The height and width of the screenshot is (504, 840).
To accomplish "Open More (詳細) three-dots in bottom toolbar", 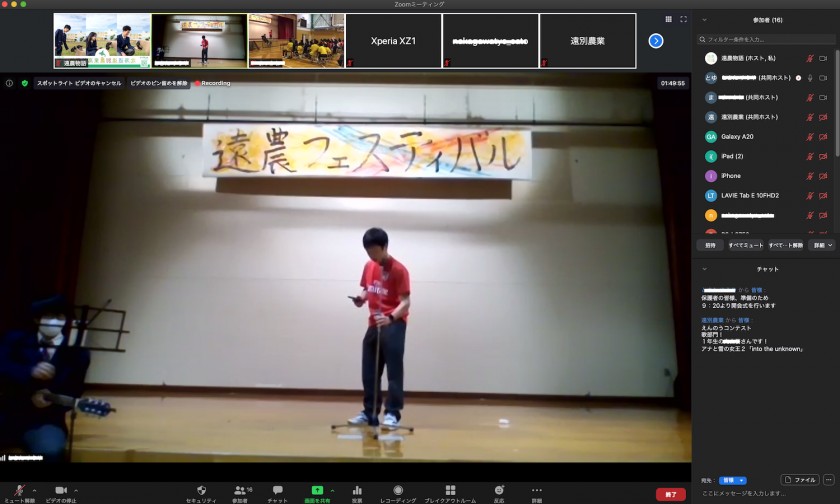I will point(537,490).
